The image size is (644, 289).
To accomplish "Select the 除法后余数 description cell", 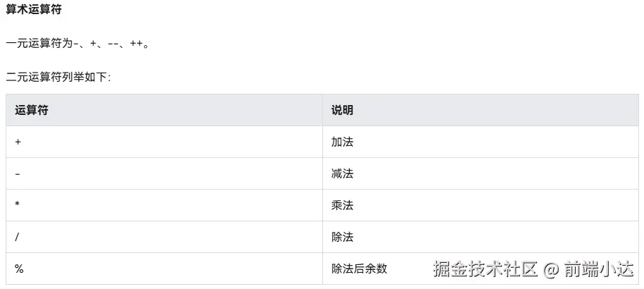I will click(359, 269).
